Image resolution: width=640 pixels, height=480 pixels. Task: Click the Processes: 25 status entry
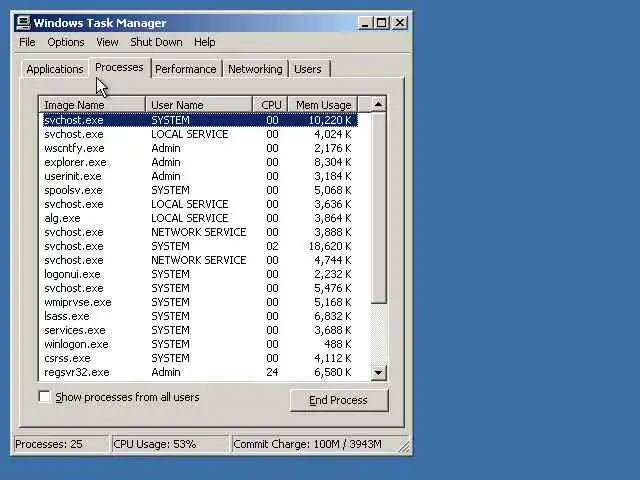click(x=61, y=444)
